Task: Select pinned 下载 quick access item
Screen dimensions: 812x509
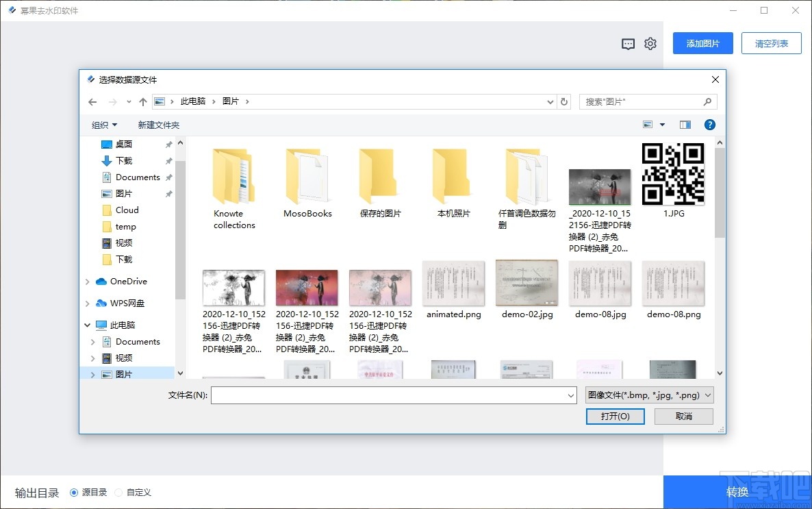Action: point(124,161)
